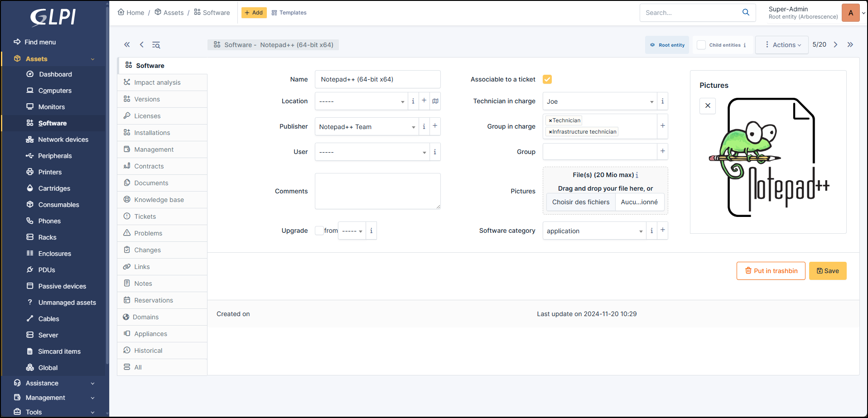The height and width of the screenshot is (418, 868).
Task: Click the Name input field
Action: (x=378, y=79)
